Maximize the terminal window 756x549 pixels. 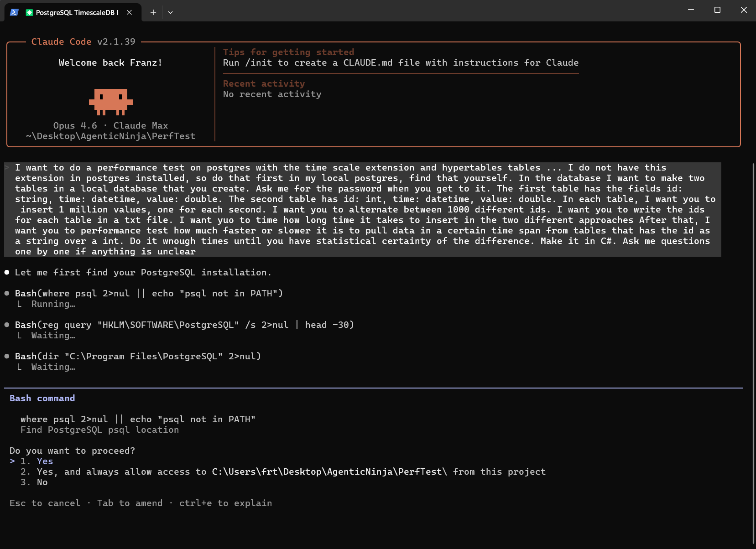coord(717,10)
